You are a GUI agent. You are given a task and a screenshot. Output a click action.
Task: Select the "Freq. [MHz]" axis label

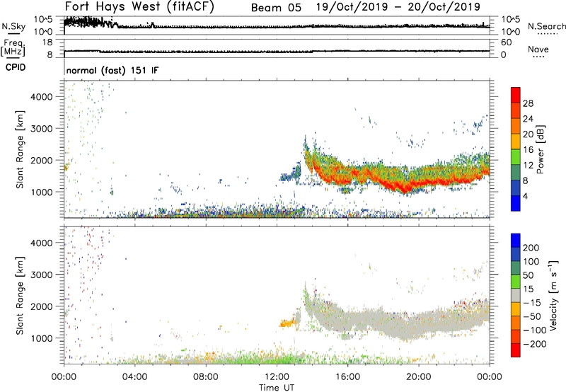click(13, 47)
